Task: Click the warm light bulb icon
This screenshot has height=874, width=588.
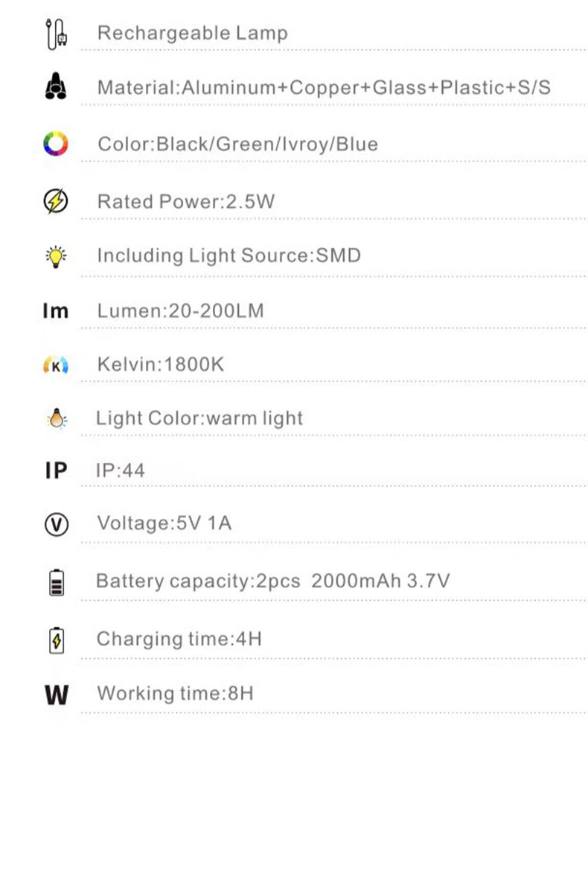Action: point(56,419)
